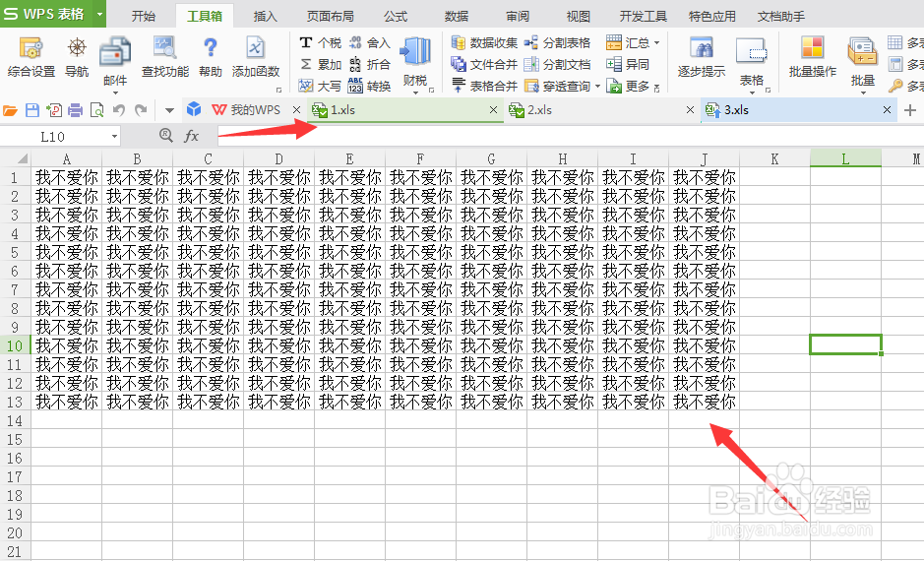924x561 pixels.
Task: Select cell J13 containing 我不爱你
Action: coord(705,402)
